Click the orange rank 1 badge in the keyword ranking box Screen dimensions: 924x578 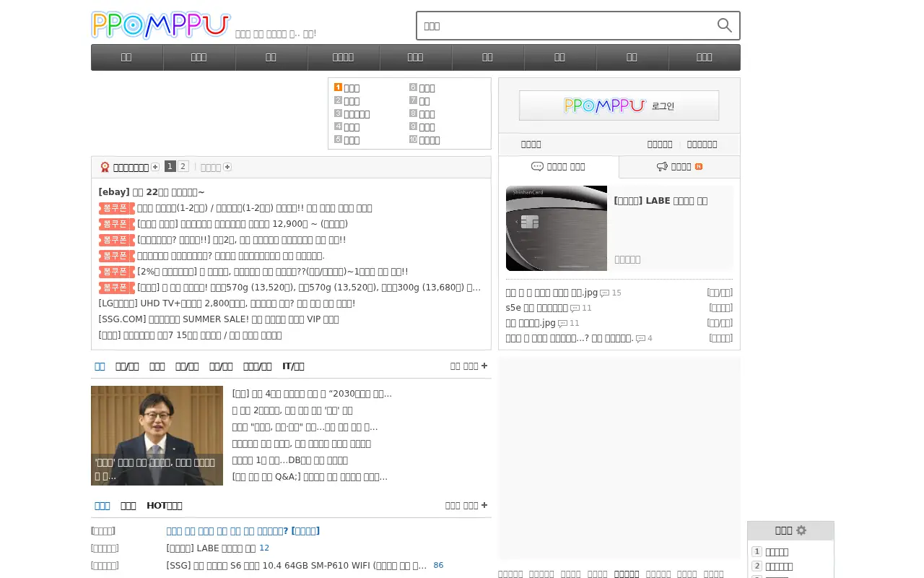(x=338, y=87)
